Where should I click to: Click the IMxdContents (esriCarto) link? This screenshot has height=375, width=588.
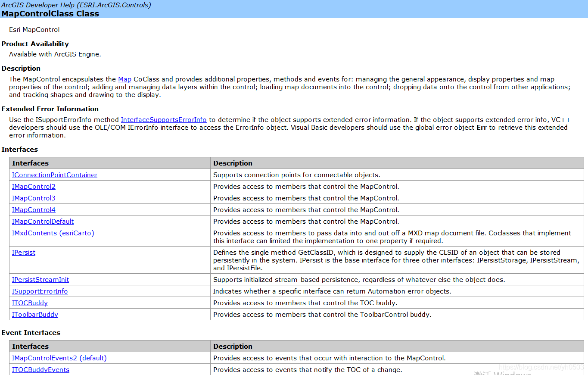tap(53, 233)
